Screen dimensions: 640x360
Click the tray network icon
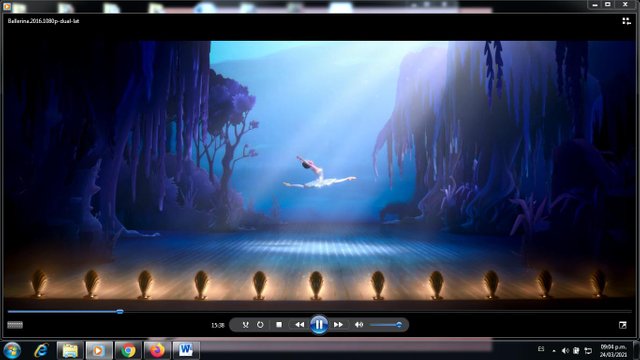[x=588, y=351]
